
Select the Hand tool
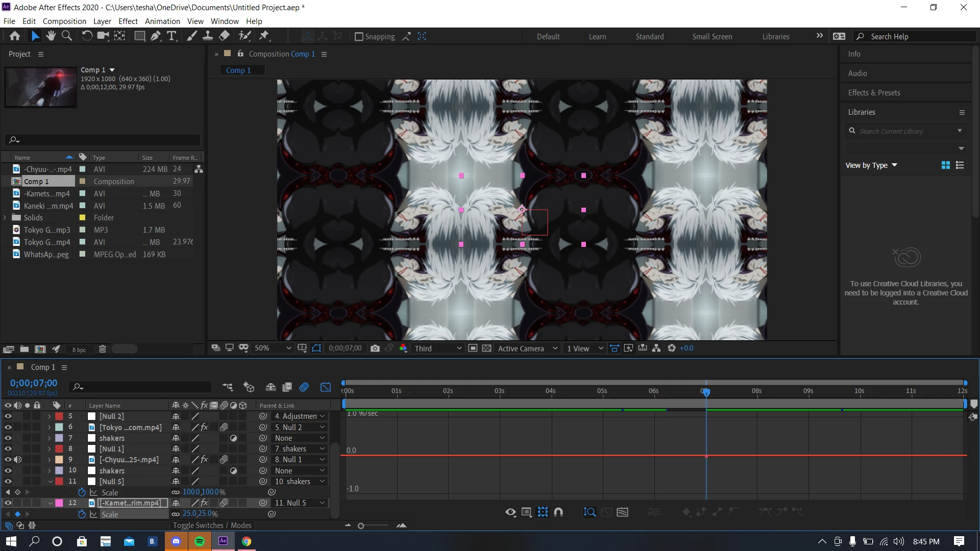tap(51, 36)
